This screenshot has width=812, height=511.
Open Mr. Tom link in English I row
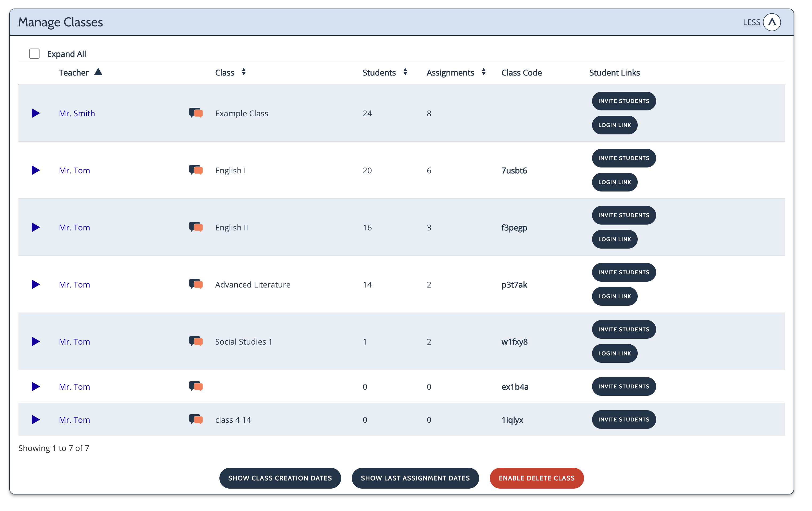[x=74, y=170]
